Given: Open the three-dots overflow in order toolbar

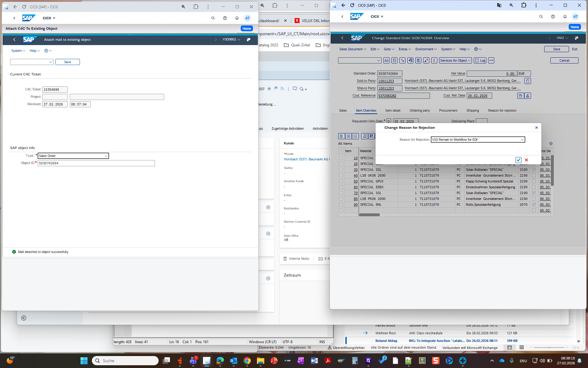Looking at the screenshot, I should [x=491, y=60].
